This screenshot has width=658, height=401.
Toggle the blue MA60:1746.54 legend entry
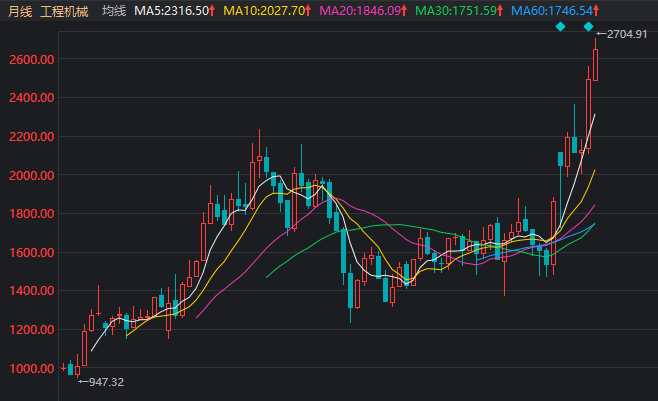(552, 10)
